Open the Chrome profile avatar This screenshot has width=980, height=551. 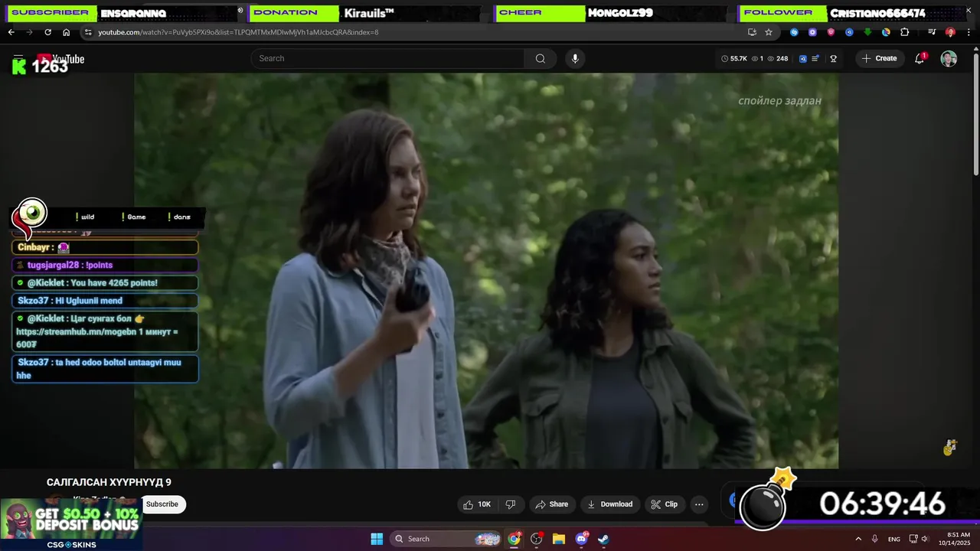(950, 32)
